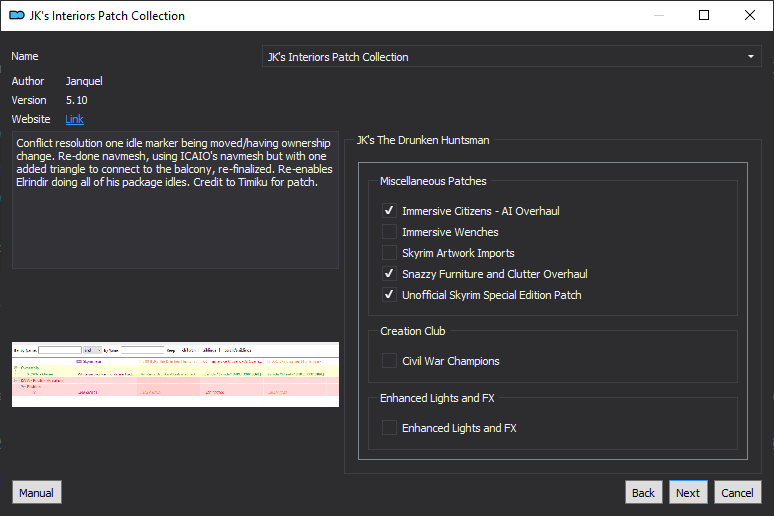Image resolution: width=774 pixels, height=516 pixels.
Task: Minimize the installer window
Action: pos(659,15)
